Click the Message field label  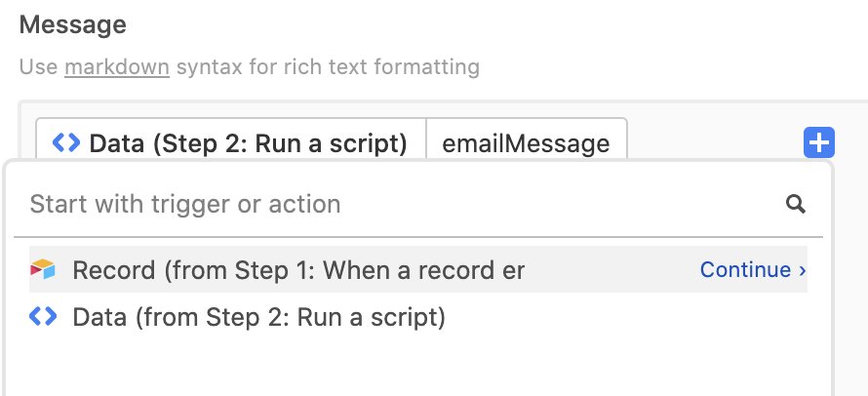click(72, 25)
